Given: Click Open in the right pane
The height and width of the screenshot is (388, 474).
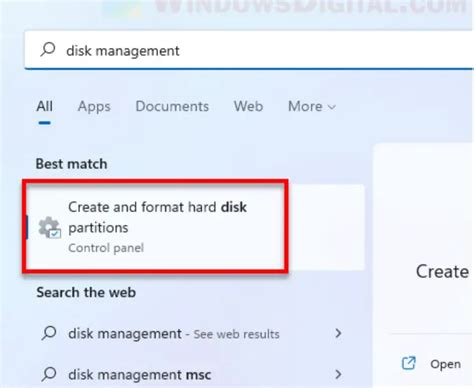Looking at the screenshot, I should click(x=445, y=364).
